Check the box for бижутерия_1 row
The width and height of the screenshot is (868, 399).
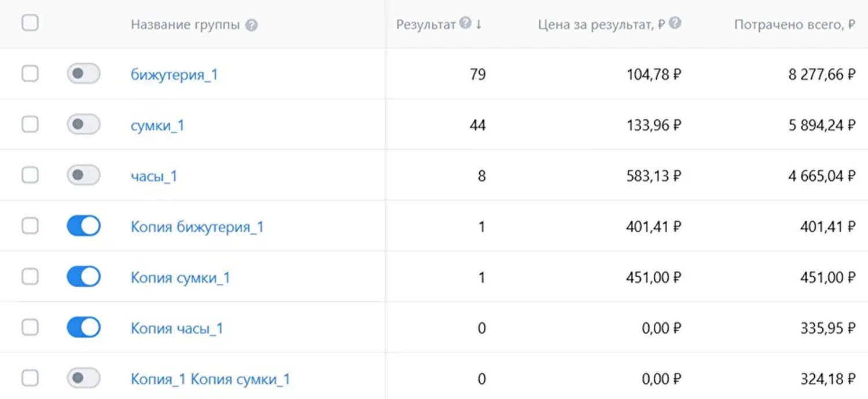(x=30, y=74)
